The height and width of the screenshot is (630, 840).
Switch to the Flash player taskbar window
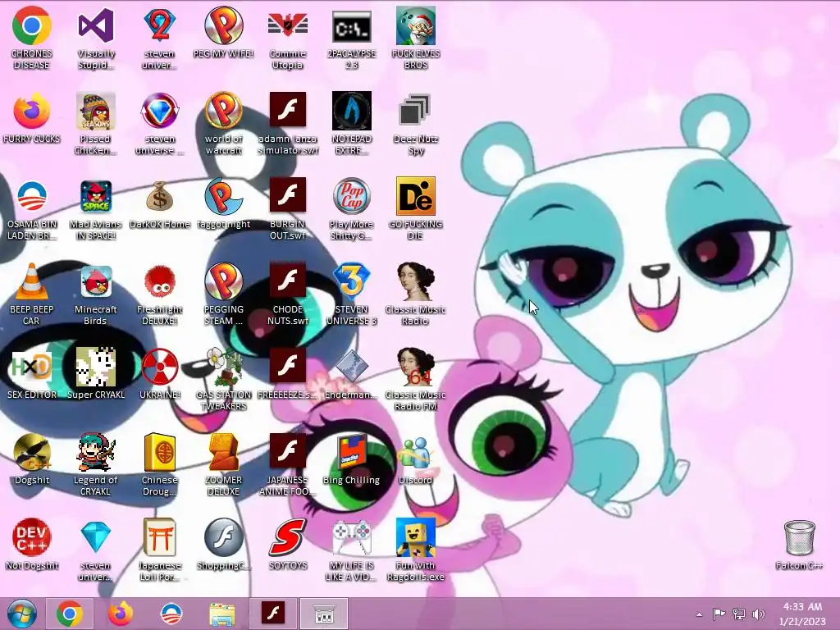(x=272, y=614)
